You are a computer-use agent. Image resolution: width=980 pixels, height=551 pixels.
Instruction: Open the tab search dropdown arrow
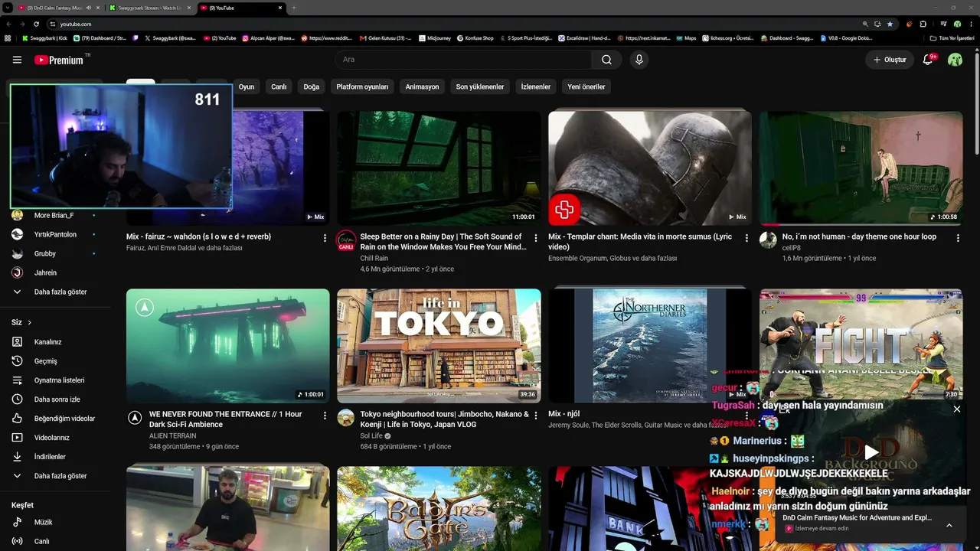pos(8,8)
